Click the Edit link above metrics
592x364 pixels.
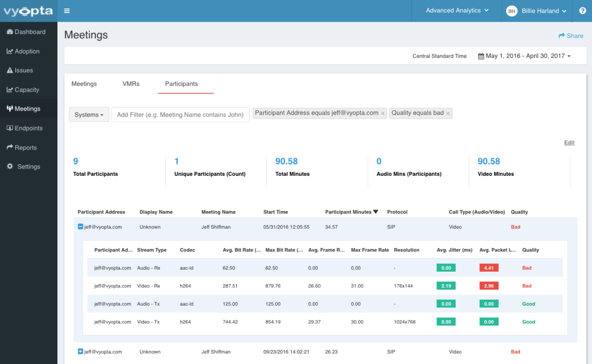tap(569, 142)
